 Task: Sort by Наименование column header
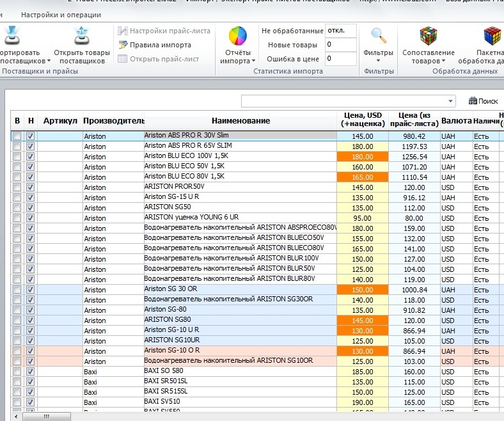click(240, 121)
